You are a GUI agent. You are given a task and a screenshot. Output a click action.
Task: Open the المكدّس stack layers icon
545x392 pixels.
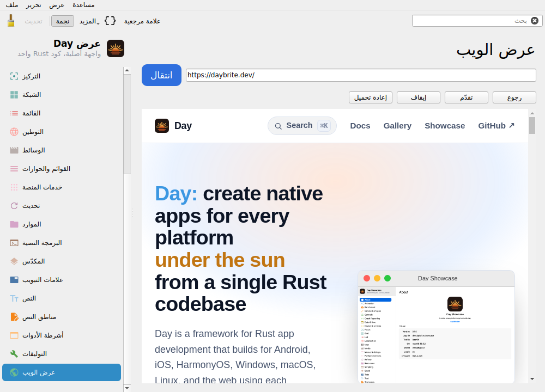coord(14,261)
